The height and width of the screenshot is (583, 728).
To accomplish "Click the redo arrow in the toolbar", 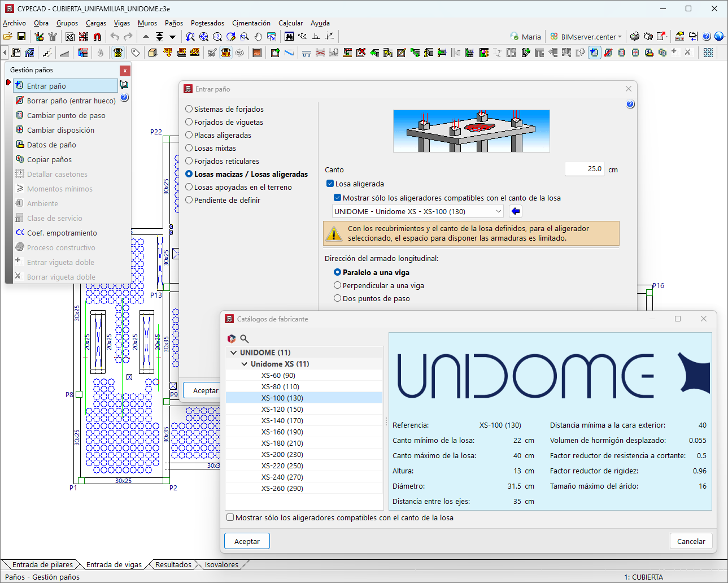I will (x=128, y=37).
